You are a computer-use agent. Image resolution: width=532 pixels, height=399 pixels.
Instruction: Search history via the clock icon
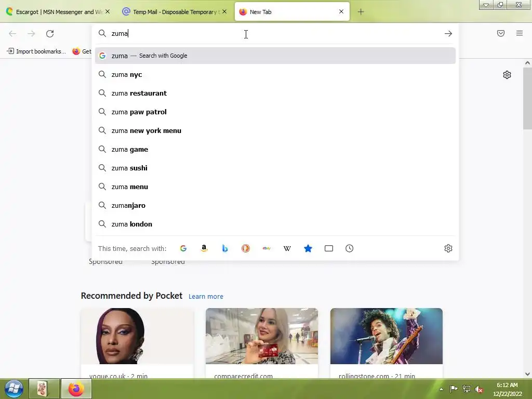click(x=350, y=248)
